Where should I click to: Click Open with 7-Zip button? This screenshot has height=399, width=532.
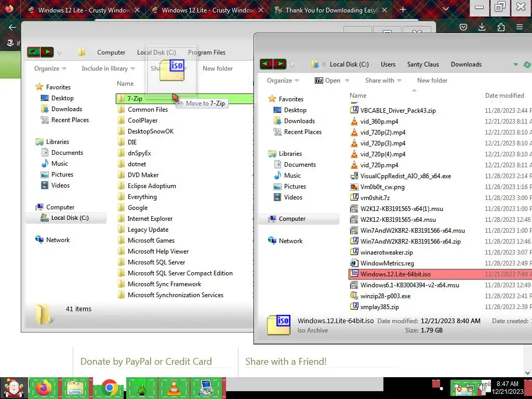pos(327,81)
